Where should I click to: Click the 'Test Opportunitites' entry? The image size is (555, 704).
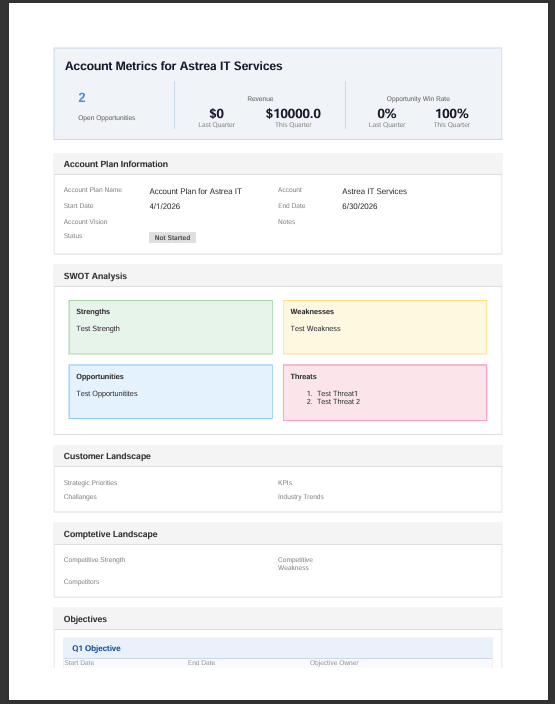pos(107,394)
